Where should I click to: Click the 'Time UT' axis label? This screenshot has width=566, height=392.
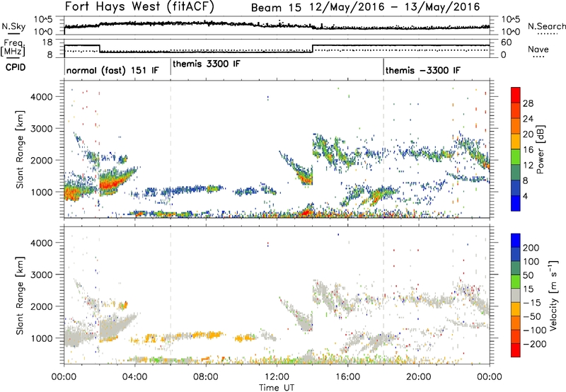[x=277, y=388]
